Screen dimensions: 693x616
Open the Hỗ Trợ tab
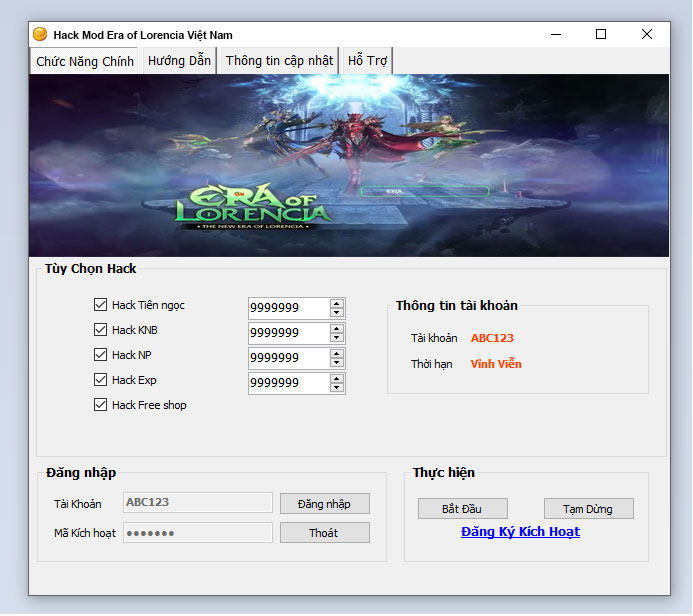(367, 61)
